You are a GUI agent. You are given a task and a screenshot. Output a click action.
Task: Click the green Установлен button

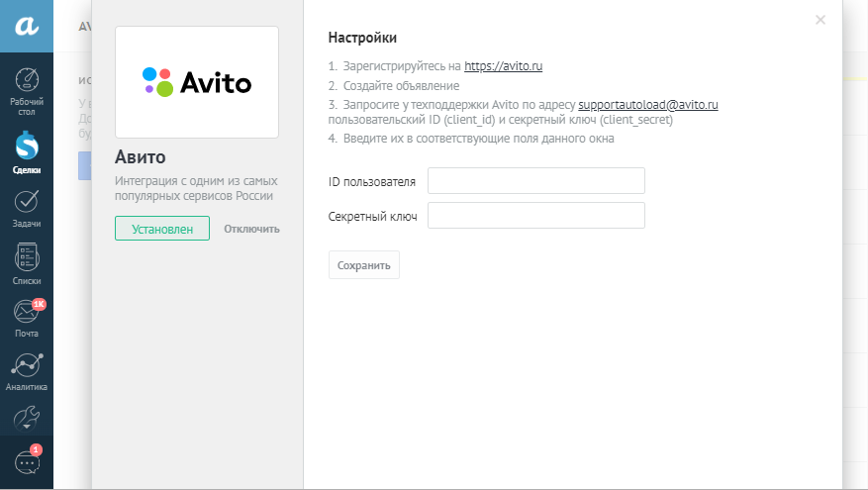(x=162, y=229)
